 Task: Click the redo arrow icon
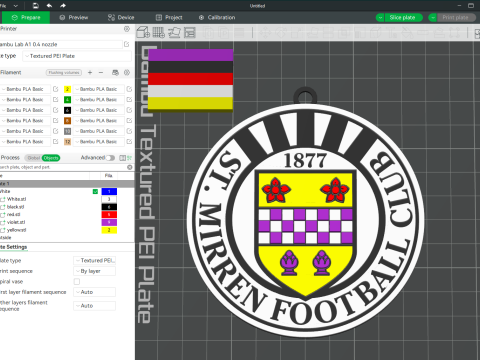point(63,6)
